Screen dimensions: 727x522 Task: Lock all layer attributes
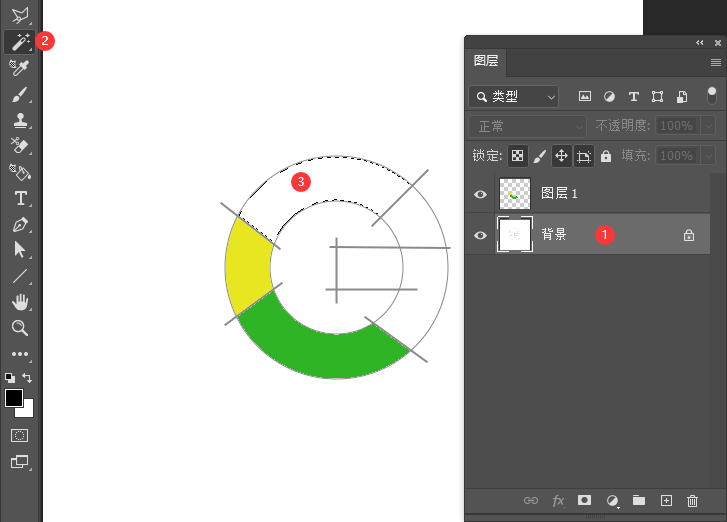[x=606, y=156]
